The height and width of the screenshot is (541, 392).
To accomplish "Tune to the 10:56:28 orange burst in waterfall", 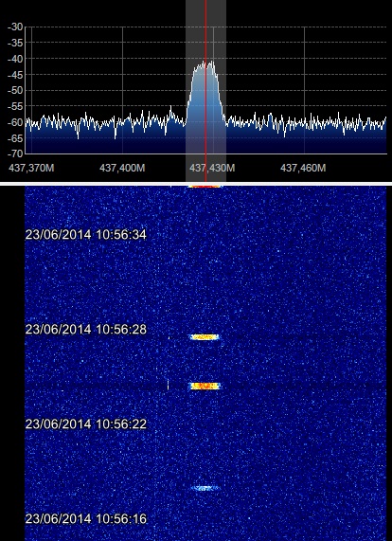I will coord(205,337).
